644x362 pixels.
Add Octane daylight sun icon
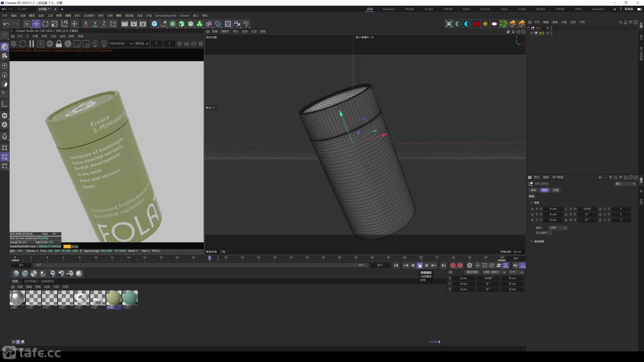point(485,24)
